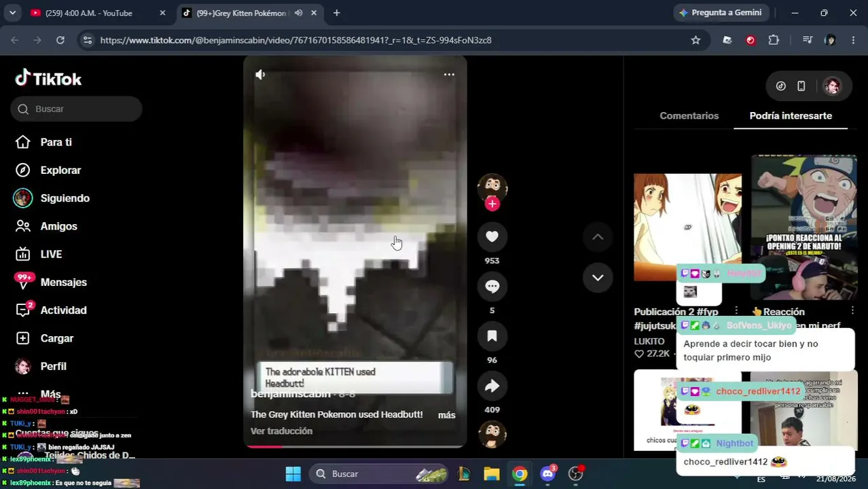Open the LIVE section
Viewport: 868px width, 489px height.
coord(39,254)
